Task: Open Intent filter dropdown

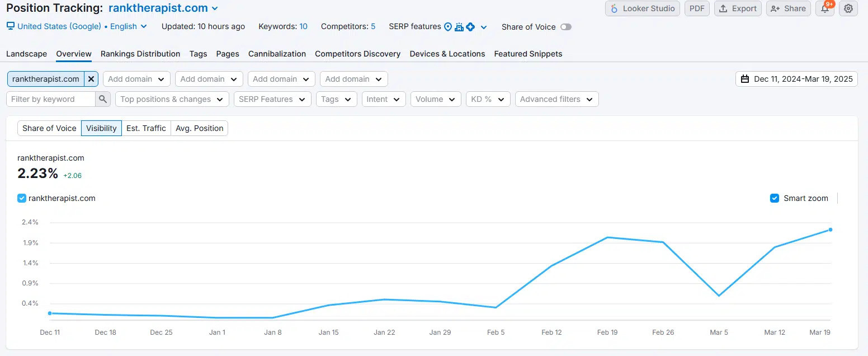Action: pyautogui.click(x=384, y=99)
